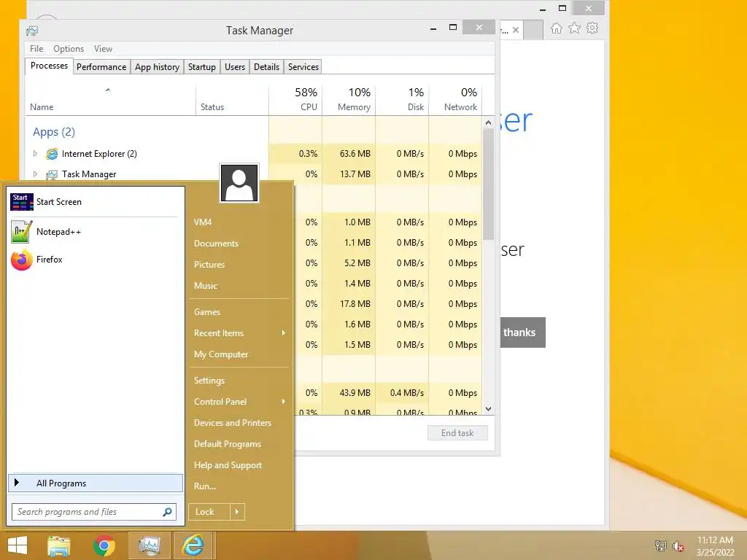Open Music from the start menu

(x=205, y=286)
